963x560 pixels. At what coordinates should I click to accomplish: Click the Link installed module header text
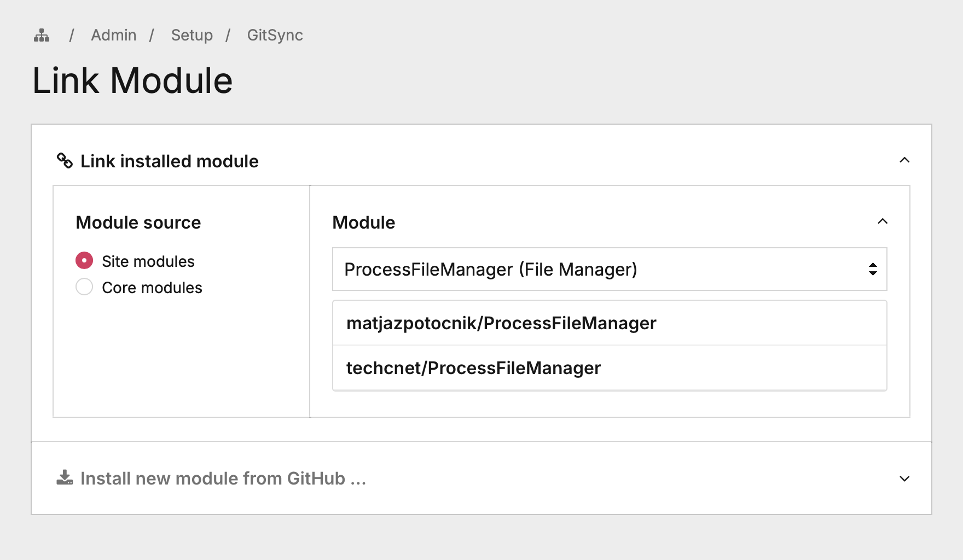[169, 161]
